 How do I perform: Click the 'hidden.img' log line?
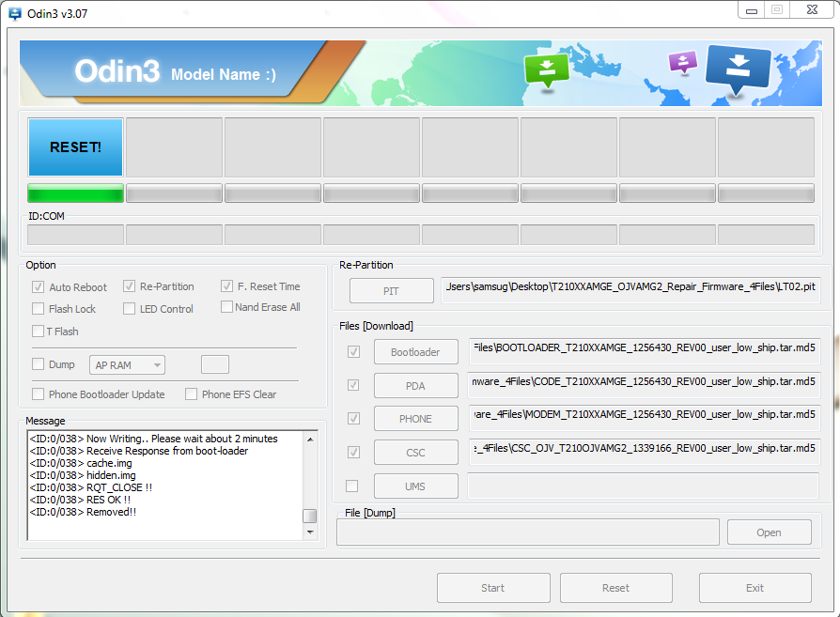pyautogui.click(x=83, y=475)
